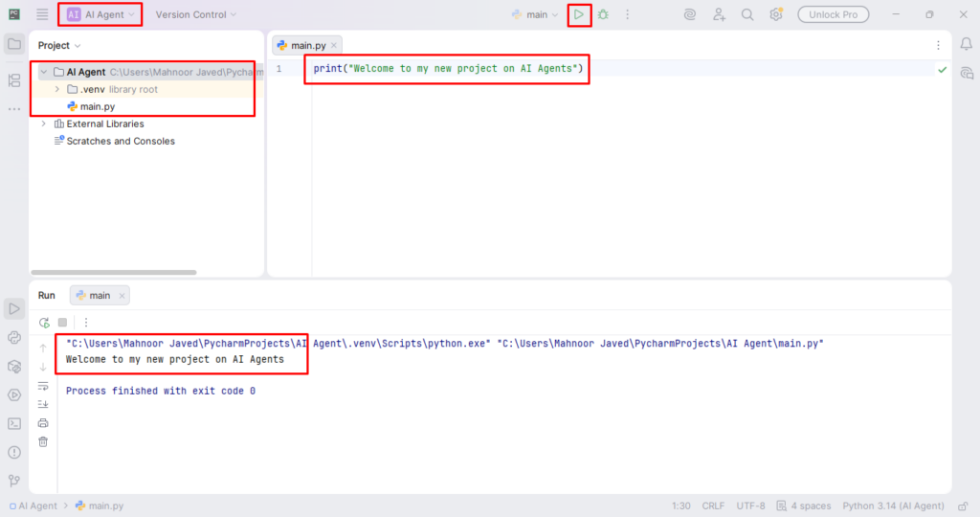
Task: Click the Run panel title
Action: tap(47, 296)
